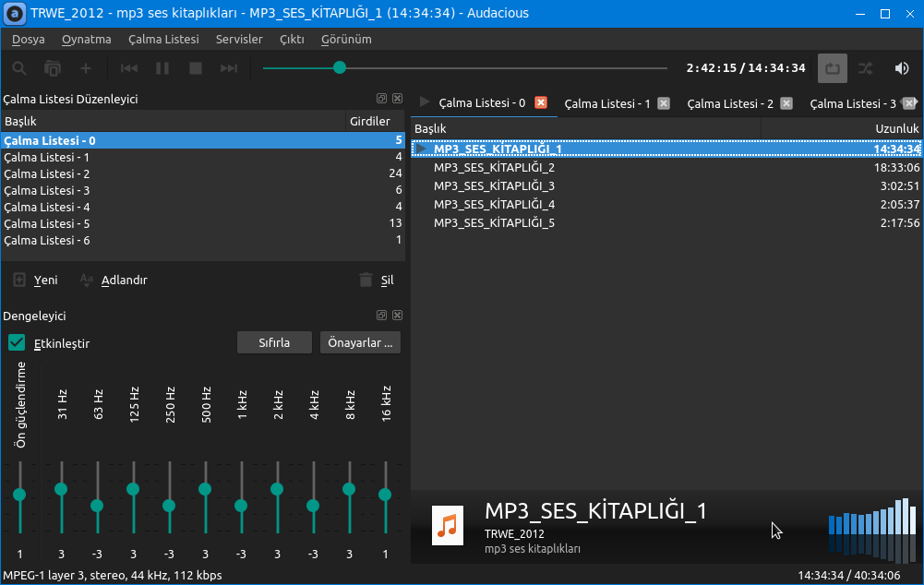The height and width of the screenshot is (585, 924).
Task: Open the Çıktı menu
Action: [x=292, y=40]
